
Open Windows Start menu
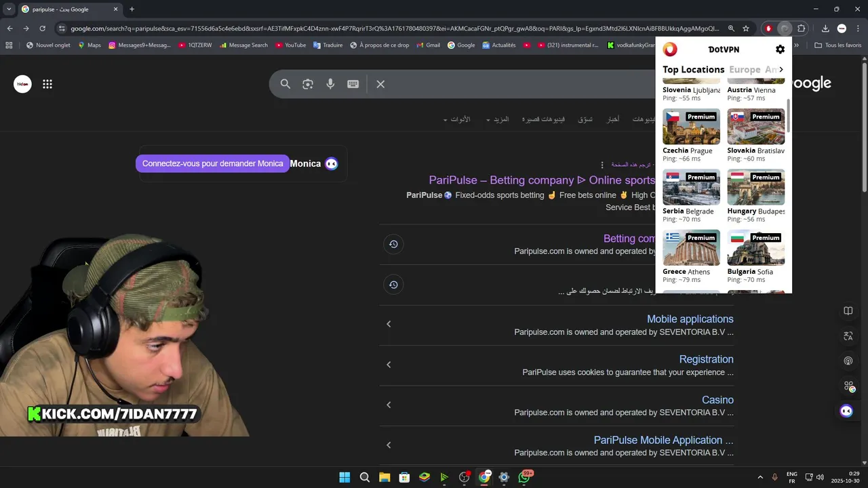344,477
